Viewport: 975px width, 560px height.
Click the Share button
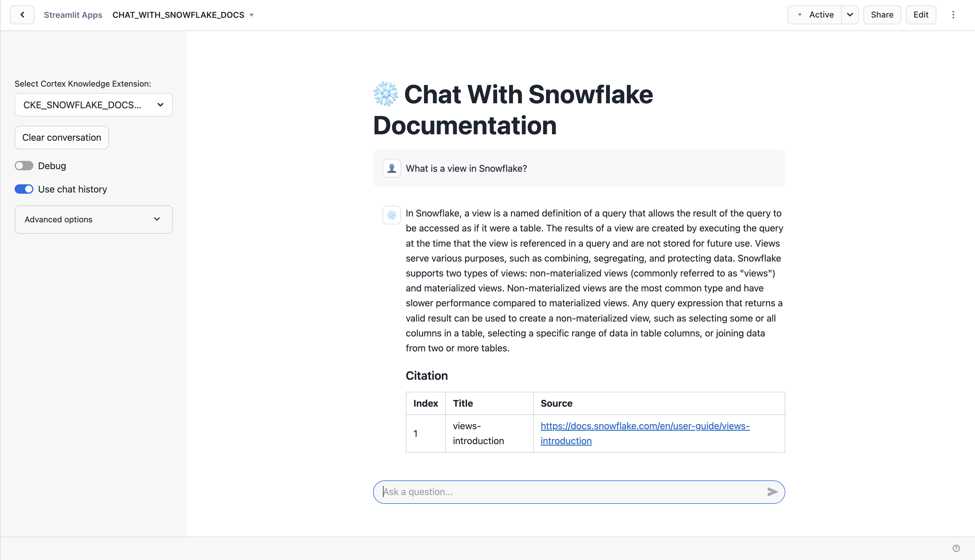[x=882, y=15]
